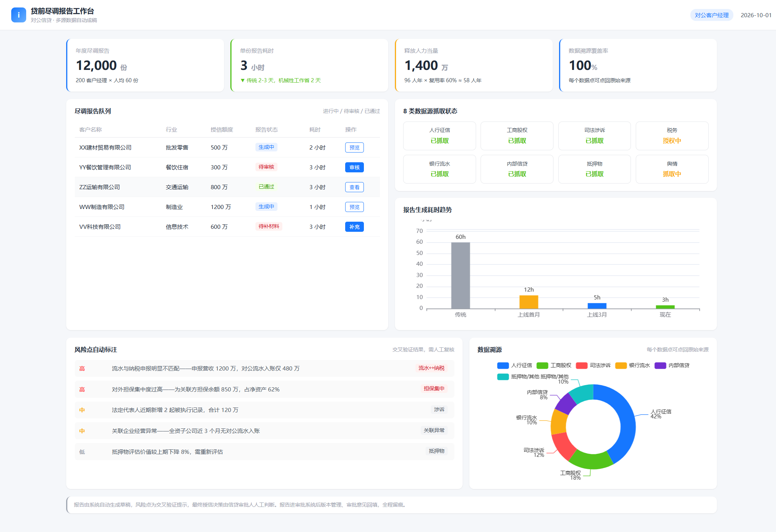This screenshot has width=776, height=532.
Task: Open the 数据溯源覆盖率 100% card
Action: pyautogui.click(x=638, y=65)
